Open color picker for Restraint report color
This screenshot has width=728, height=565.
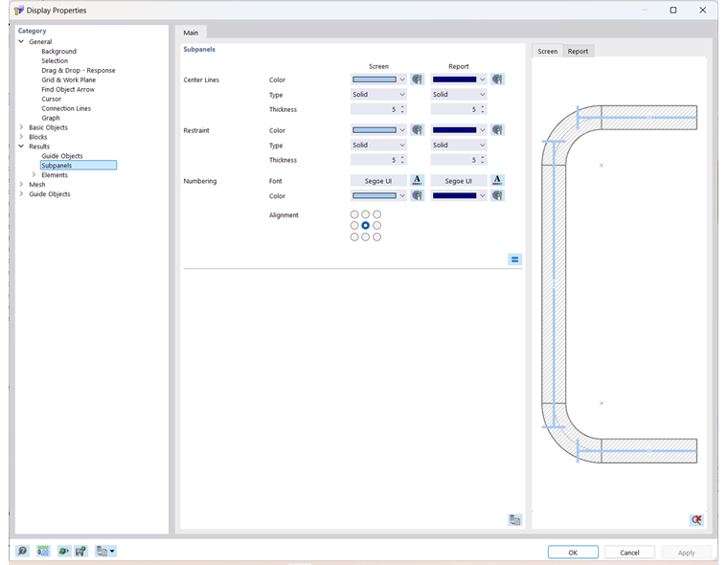point(497,130)
